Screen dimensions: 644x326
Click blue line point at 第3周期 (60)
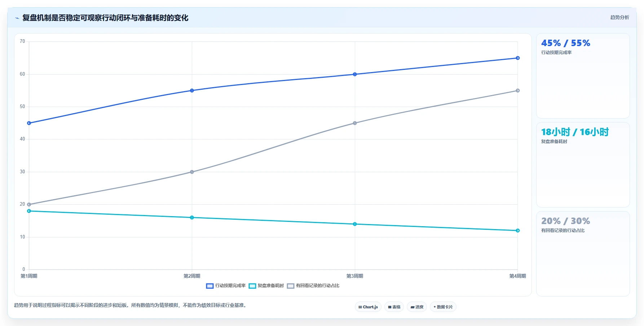click(x=355, y=74)
